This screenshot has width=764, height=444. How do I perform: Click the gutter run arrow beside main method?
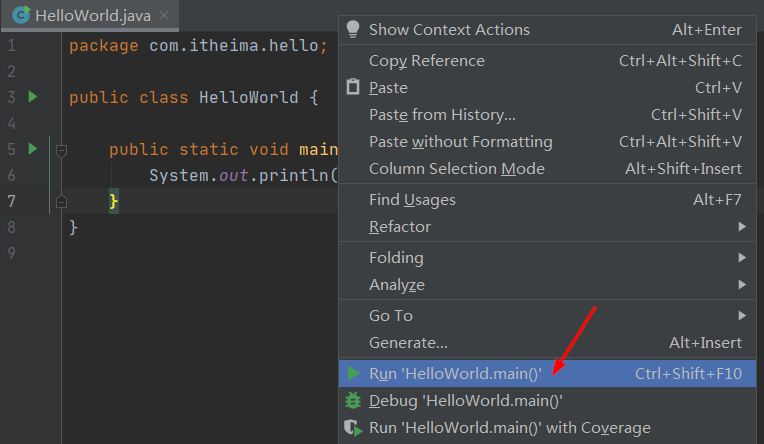33,149
